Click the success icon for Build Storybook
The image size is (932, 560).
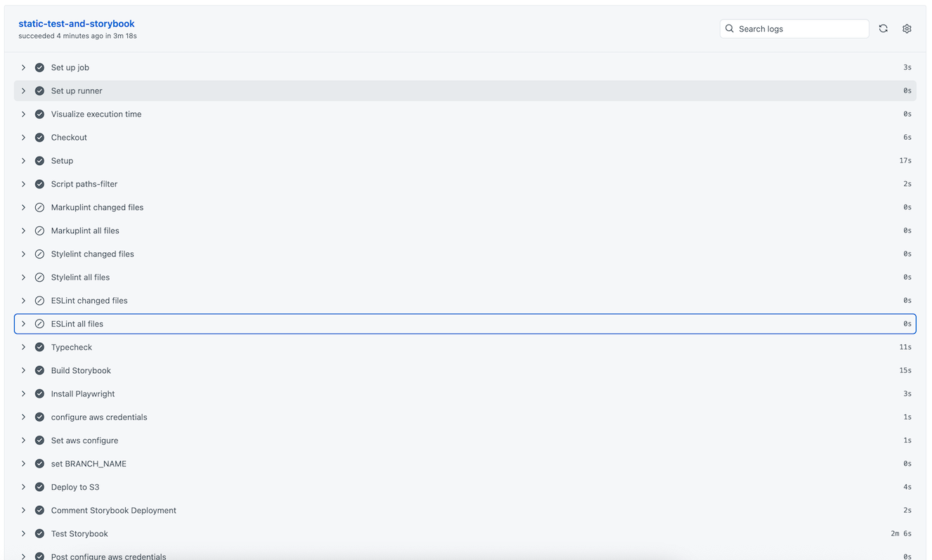pos(39,370)
